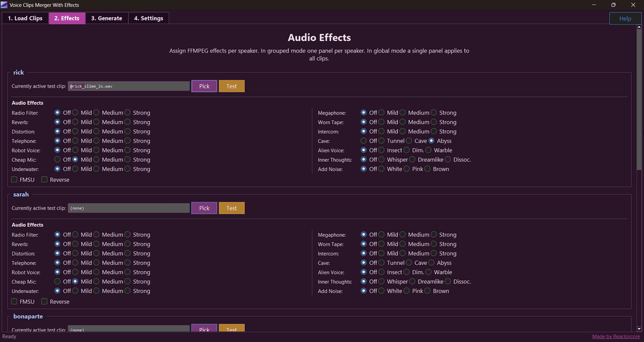This screenshot has height=342, width=644.
Task: Set rick's Add Noise to Brown
Action: 427,169
